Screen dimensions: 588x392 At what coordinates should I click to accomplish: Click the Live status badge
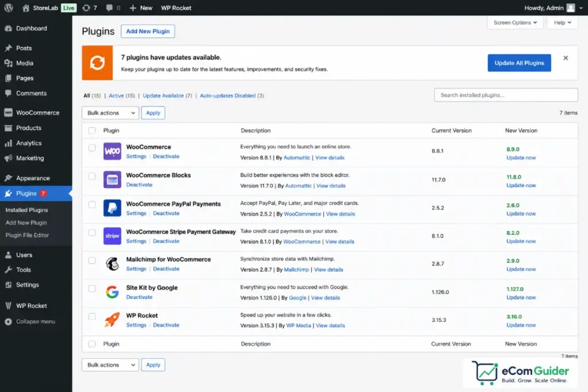pos(68,8)
